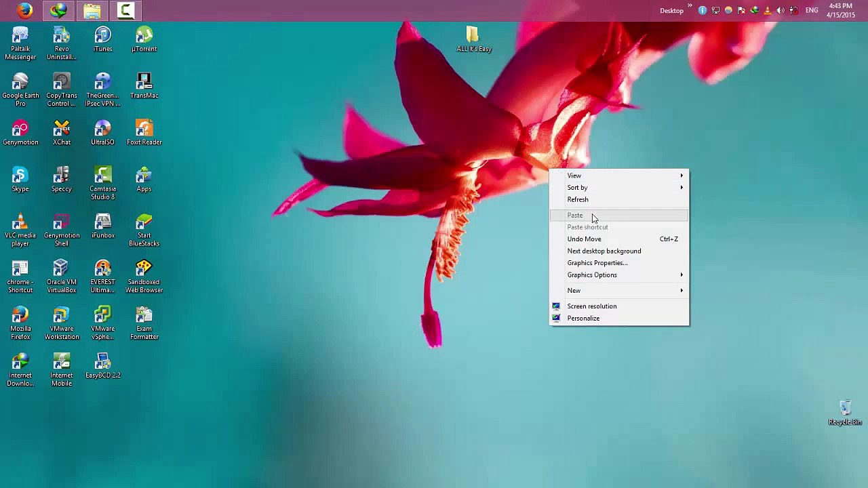The height and width of the screenshot is (488, 868).
Task: Click the Exam Formatter shortcut
Action: pos(144,324)
